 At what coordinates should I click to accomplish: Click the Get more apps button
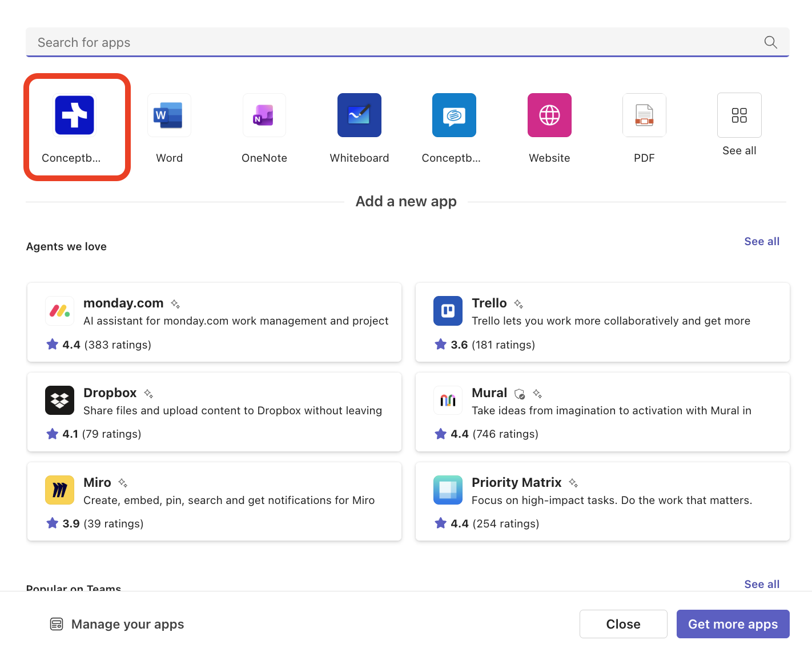(x=733, y=624)
